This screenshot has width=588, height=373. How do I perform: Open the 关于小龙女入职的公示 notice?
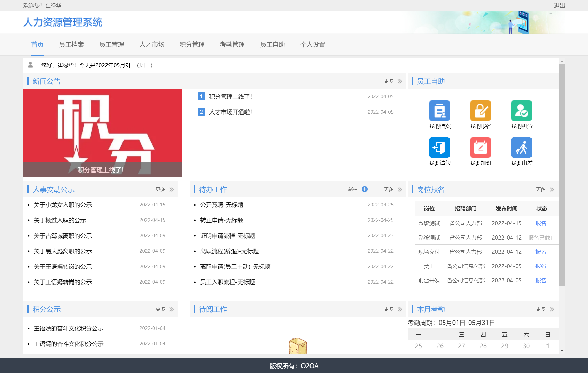coord(63,205)
